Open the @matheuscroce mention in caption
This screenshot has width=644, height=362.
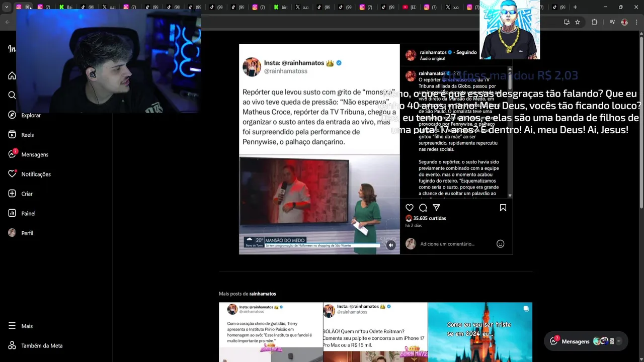click(x=458, y=80)
